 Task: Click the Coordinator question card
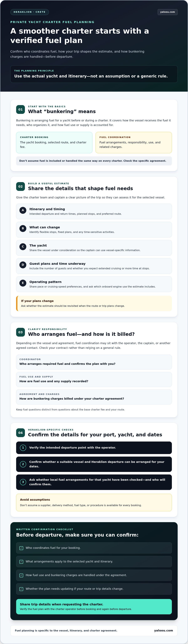click(x=94, y=362)
